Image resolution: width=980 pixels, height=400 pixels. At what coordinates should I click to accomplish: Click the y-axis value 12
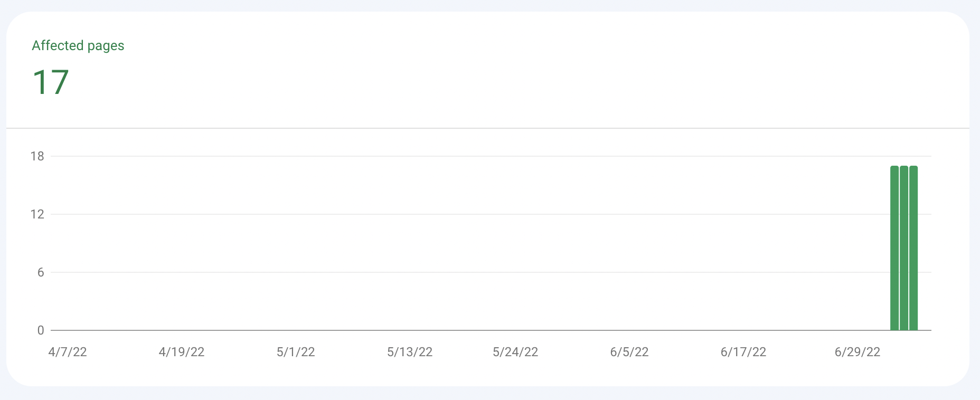(x=37, y=214)
